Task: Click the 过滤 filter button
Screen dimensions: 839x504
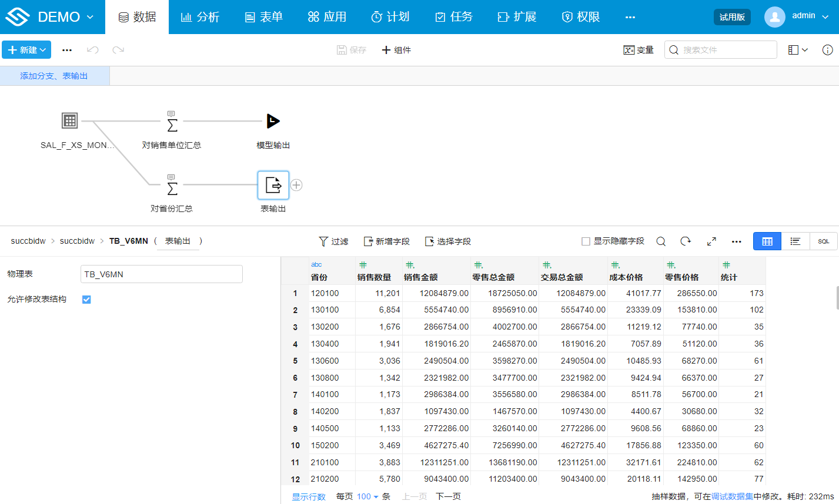Action: (x=334, y=241)
